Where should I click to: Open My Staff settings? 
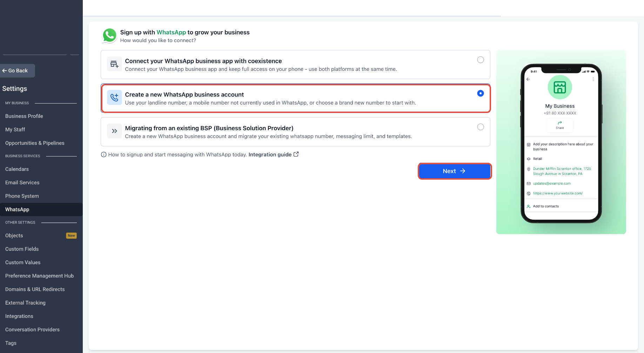click(15, 129)
